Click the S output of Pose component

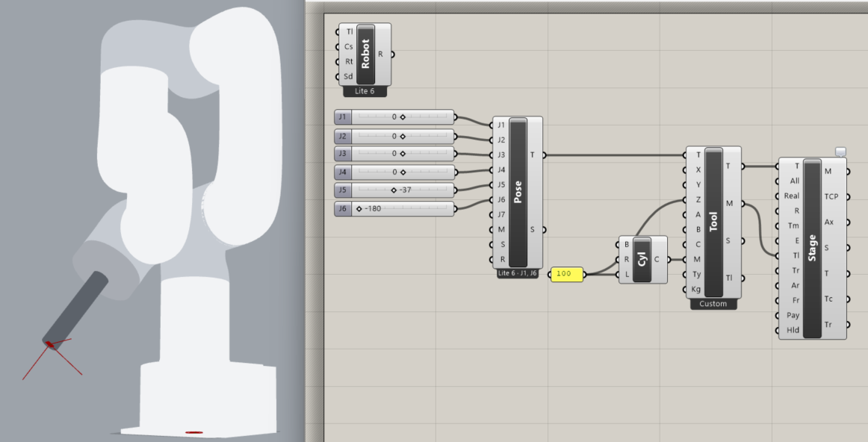pyautogui.click(x=533, y=229)
